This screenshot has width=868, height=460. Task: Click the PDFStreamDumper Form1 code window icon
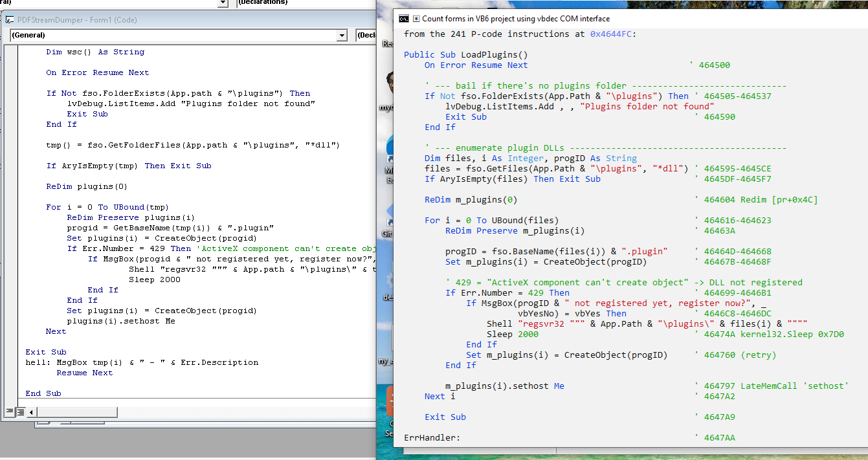click(9, 20)
